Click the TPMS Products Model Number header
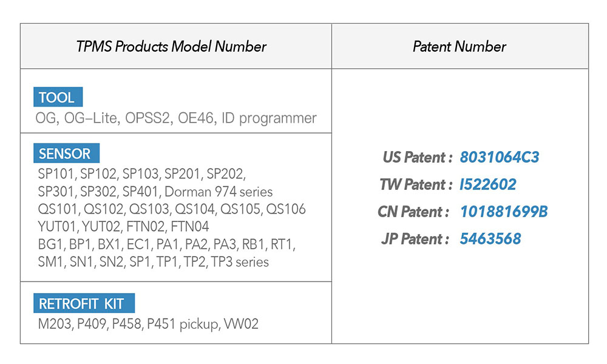This screenshot has height=364, width=607. pyautogui.click(x=171, y=47)
